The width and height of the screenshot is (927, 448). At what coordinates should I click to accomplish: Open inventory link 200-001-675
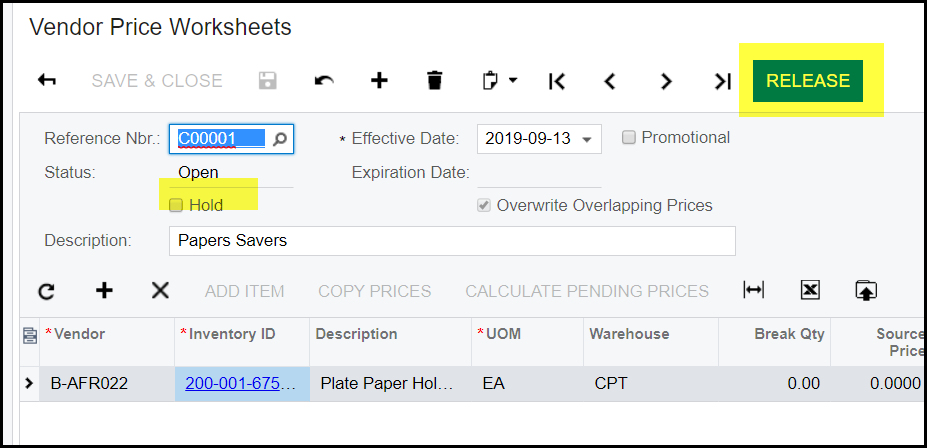239,383
